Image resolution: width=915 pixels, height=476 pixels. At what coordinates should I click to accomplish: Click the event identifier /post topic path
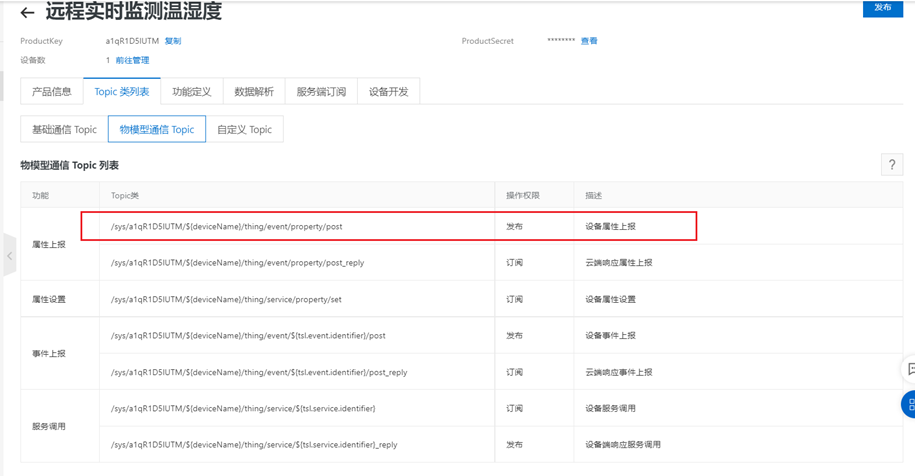[248, 335]
